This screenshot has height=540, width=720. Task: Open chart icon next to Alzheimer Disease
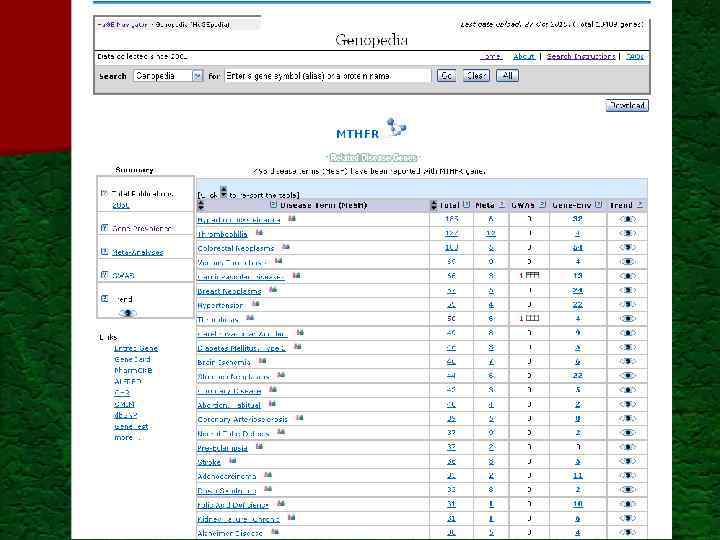pos(275,532)
